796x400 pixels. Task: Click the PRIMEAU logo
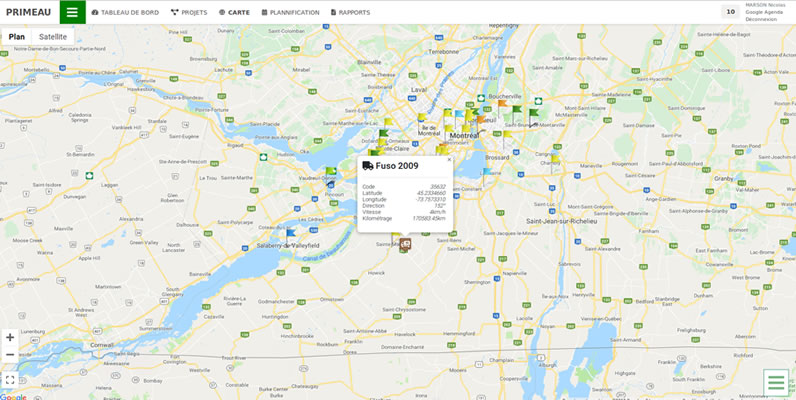tap(28, 12)
